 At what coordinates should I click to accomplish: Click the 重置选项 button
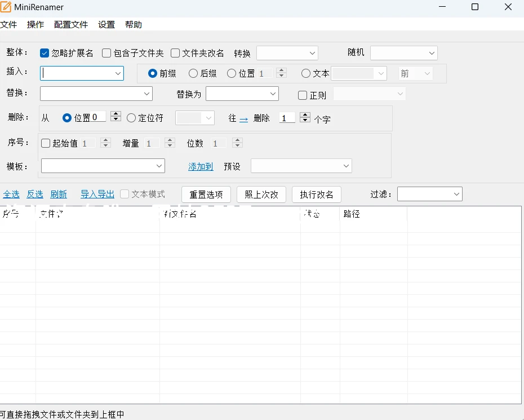(206, 194)
